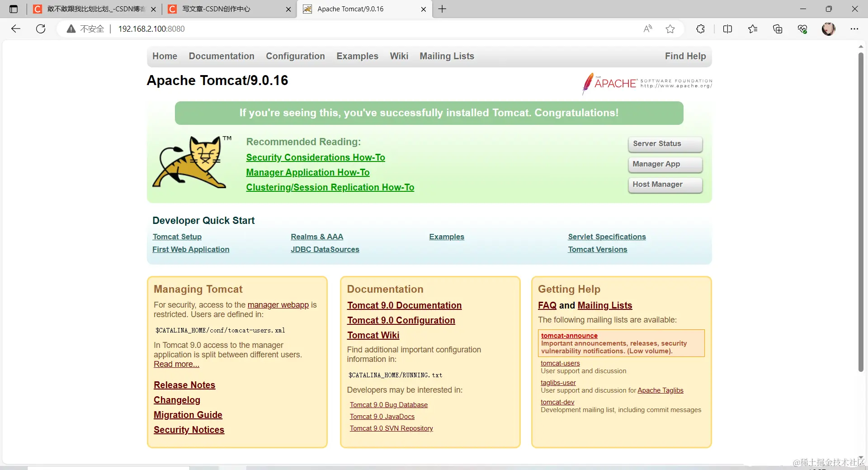Open a new browser tab

pyautogui.click(x=442, y=9)
